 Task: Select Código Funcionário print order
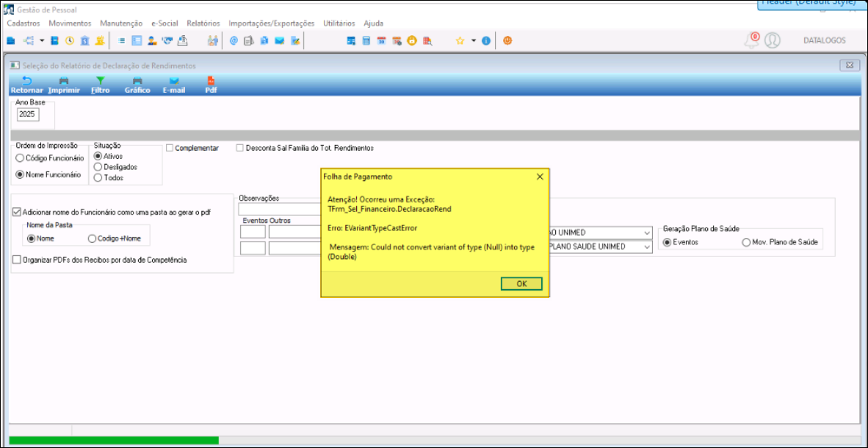click(20, 158)
